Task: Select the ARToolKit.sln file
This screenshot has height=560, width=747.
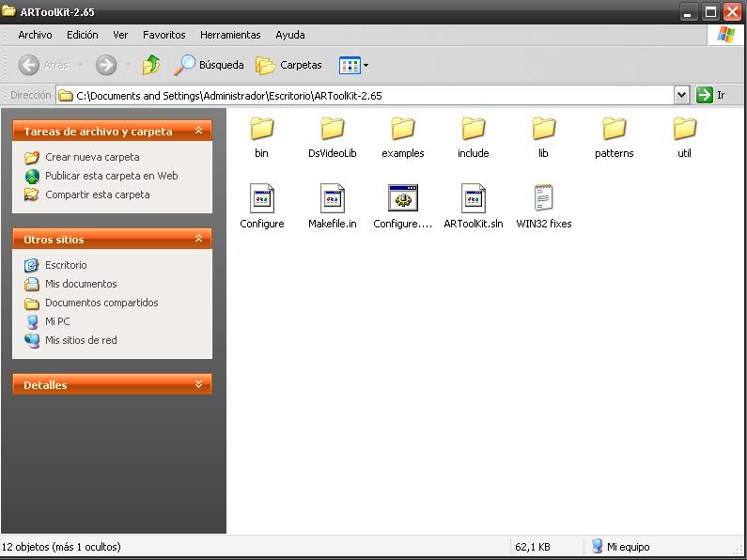Action: pos(473,207)
